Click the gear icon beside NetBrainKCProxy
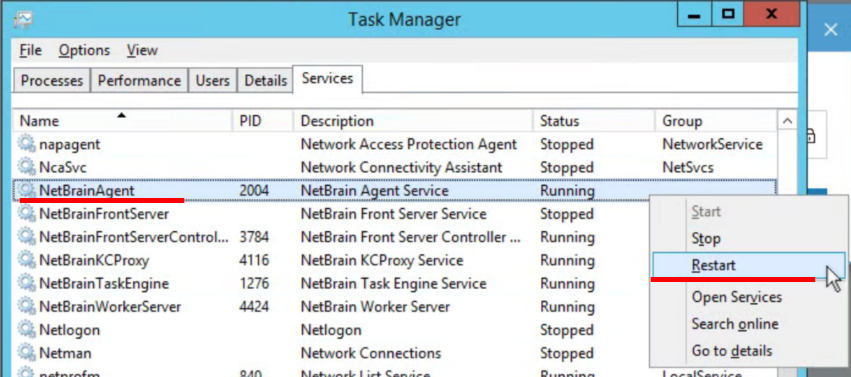 [26, 260]
